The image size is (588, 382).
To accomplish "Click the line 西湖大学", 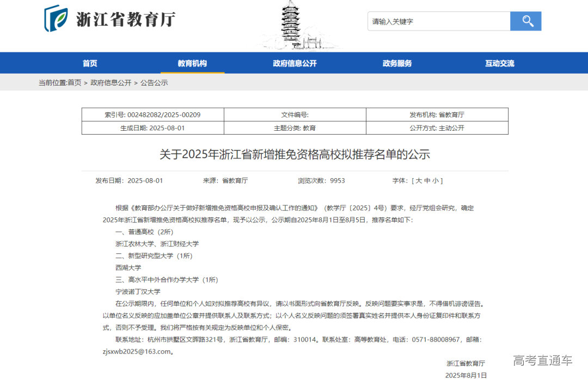I will 128,268.
